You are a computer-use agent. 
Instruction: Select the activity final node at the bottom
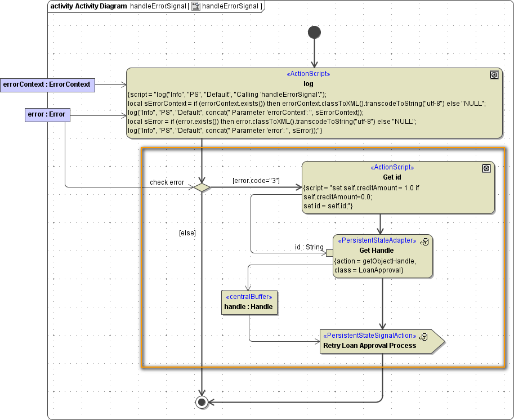coord(202,401)
